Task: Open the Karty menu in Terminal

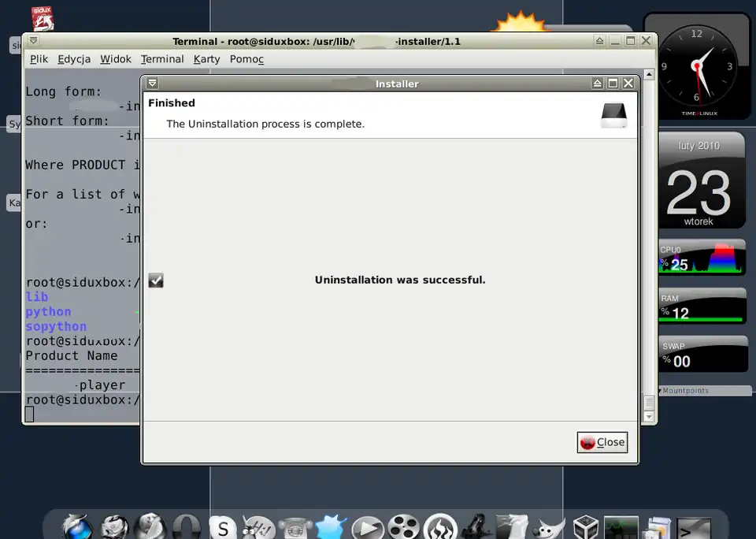Action: coord(206,59)
